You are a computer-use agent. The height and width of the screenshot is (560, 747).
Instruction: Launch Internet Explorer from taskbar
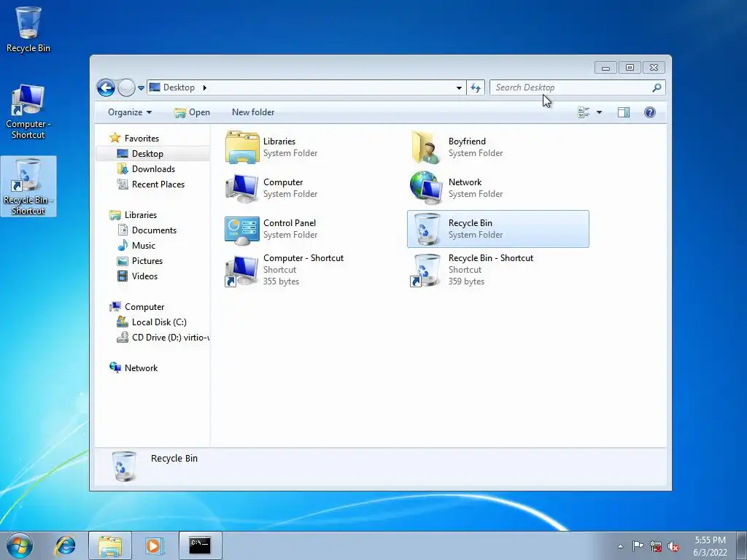65,545
